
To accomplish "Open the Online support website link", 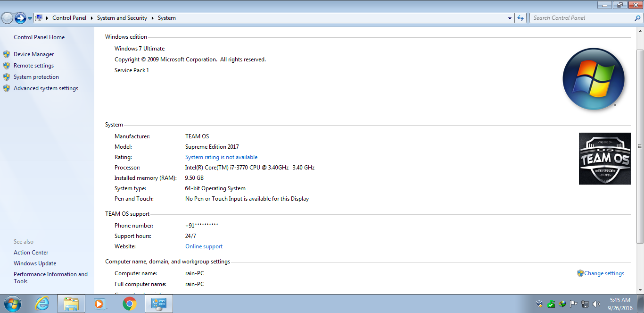I will (x=204, y=246).
